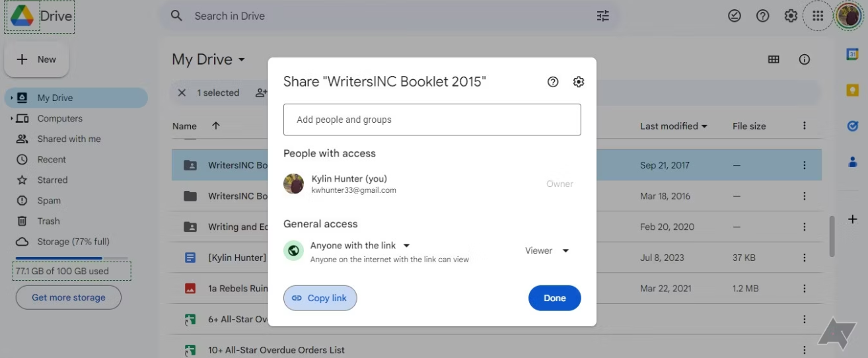868x358 pixels.
Task: Open more options for Mar 18, 2016 row
Action: coord(805,196)
